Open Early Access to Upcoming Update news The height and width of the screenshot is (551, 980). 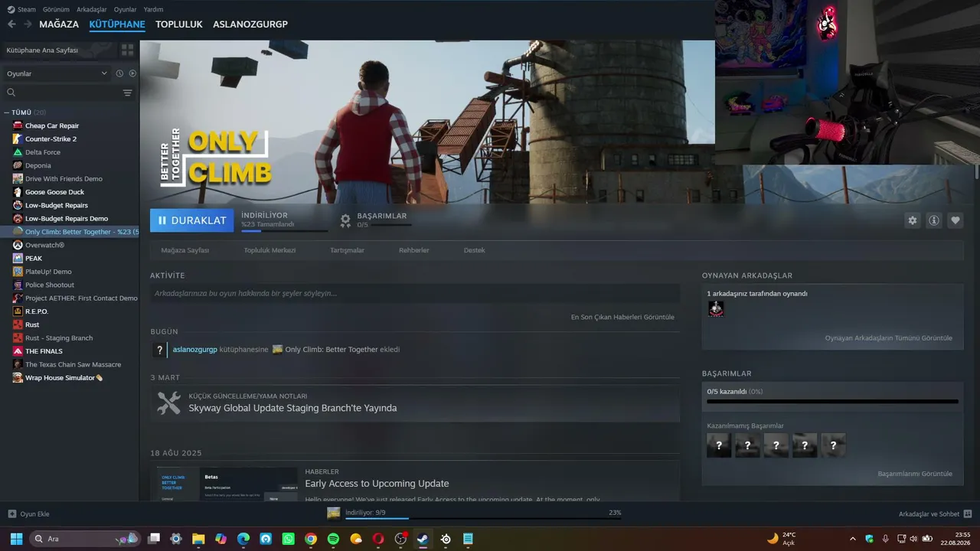click(x=377, y=484)
